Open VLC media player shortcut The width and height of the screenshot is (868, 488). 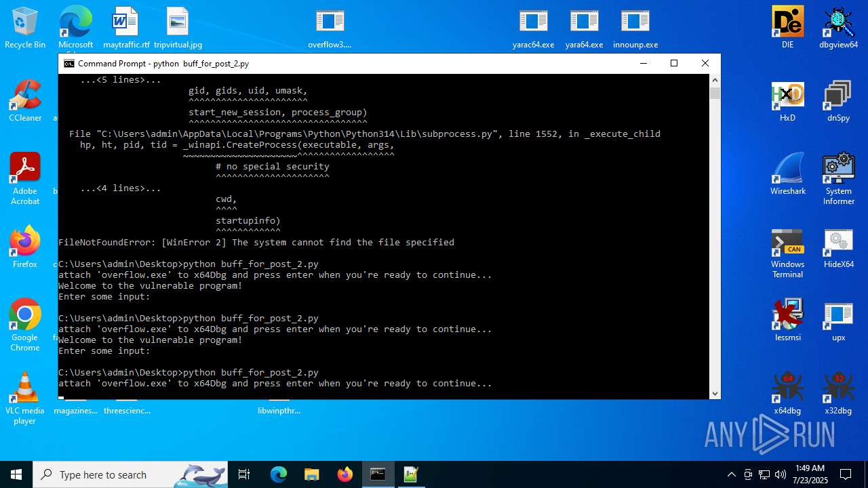coord(25,399)
